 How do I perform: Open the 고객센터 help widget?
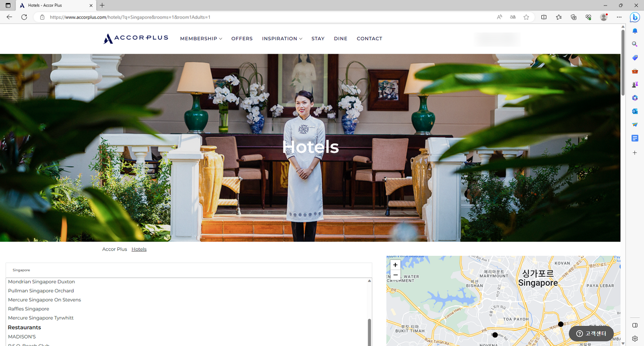click(x=591, y=333)
